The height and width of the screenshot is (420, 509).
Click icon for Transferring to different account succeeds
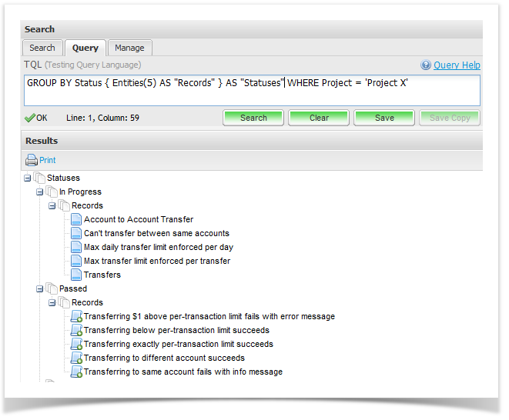[x=76, y=358]
